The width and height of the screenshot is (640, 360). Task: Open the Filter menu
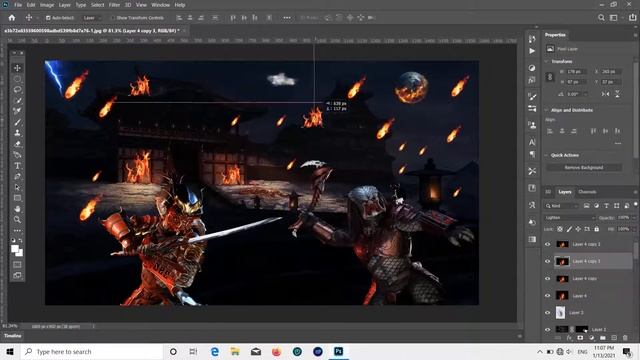click(x=114, y=5)
